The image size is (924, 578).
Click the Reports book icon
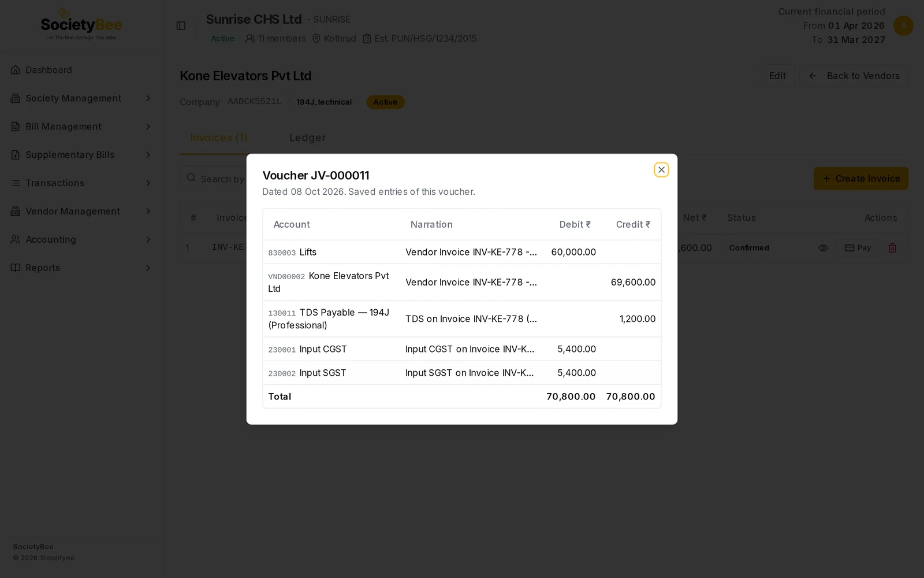pos(16,268)
